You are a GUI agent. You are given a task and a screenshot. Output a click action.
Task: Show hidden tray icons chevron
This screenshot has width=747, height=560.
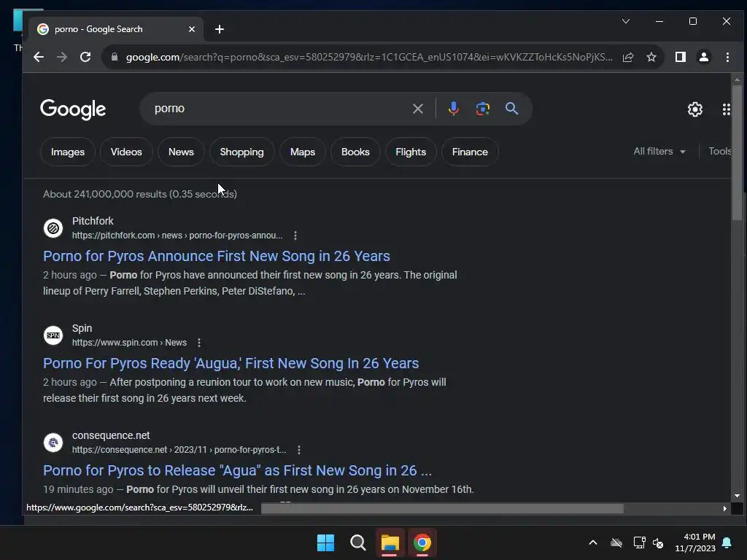pyautogui.click(x=593, y=542)
